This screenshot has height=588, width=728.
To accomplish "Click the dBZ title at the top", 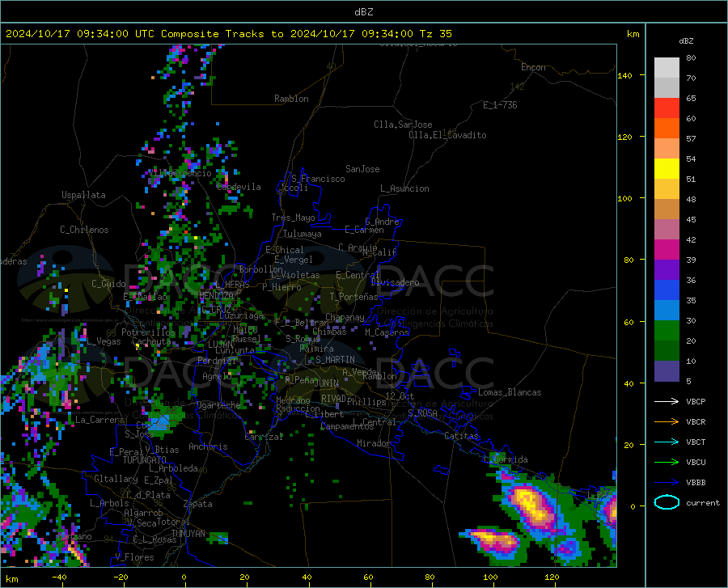I will coord(363,12).
